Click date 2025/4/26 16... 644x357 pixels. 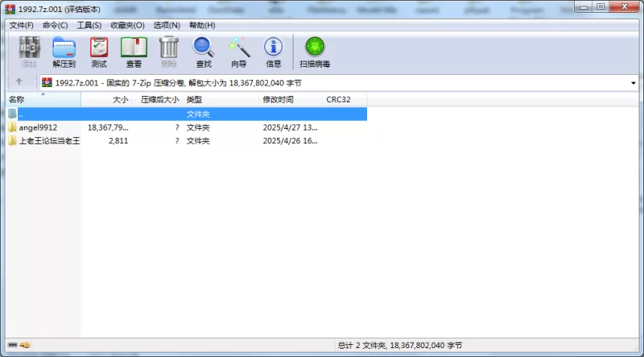click(290, 141)
